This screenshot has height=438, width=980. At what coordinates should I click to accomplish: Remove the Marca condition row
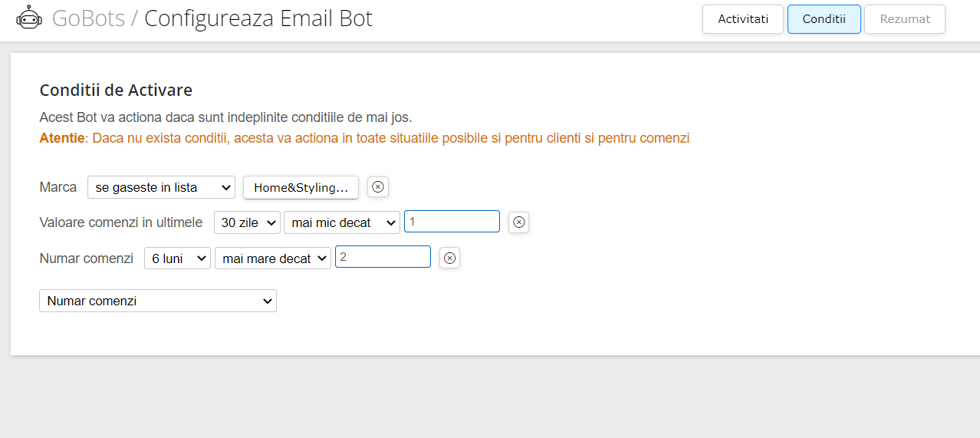378,186
